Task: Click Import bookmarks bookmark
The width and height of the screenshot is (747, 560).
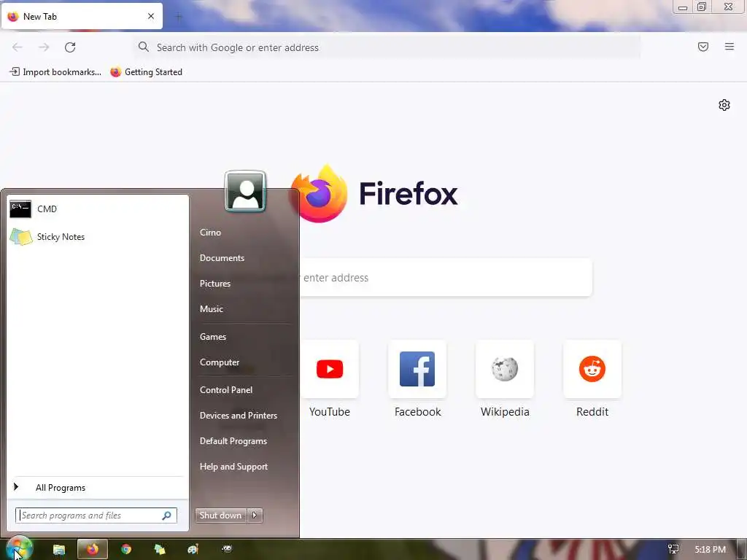Action: pyautogui.click(x=55, y=72)
